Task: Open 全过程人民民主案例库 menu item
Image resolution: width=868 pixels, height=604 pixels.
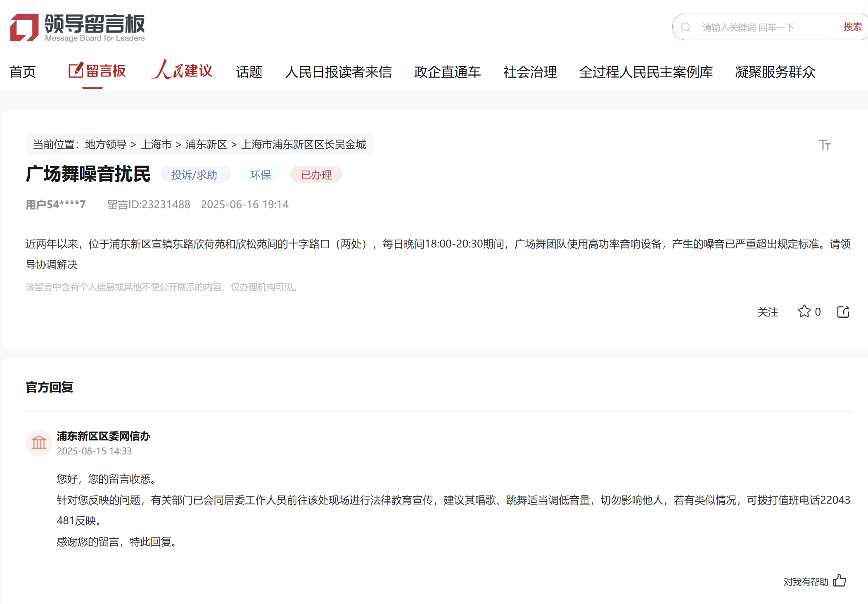Action: (646, 72)
